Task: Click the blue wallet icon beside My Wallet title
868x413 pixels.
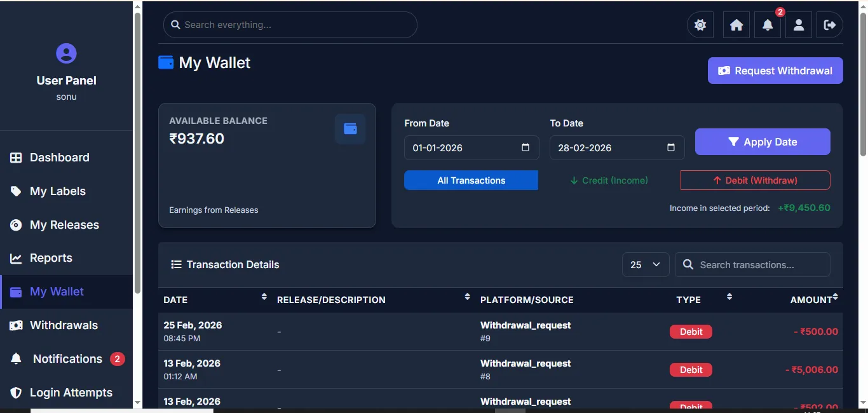Action: 166,62
